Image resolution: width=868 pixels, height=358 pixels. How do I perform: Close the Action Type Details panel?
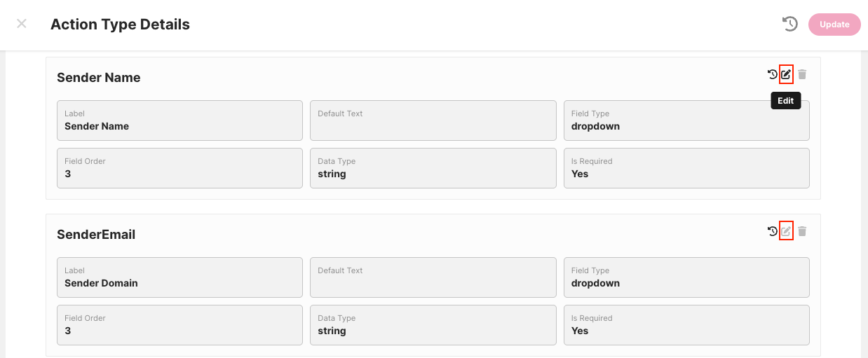pos(22,24)
